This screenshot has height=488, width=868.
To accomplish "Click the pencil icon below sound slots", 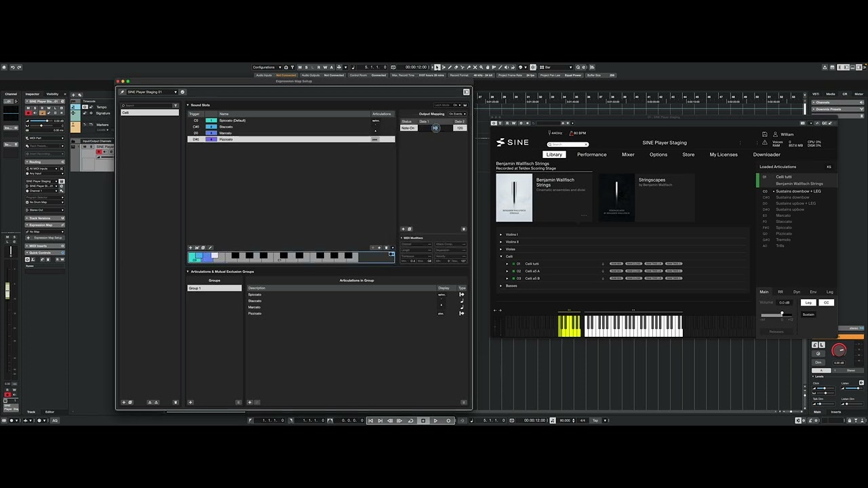I will click(210, 247).
